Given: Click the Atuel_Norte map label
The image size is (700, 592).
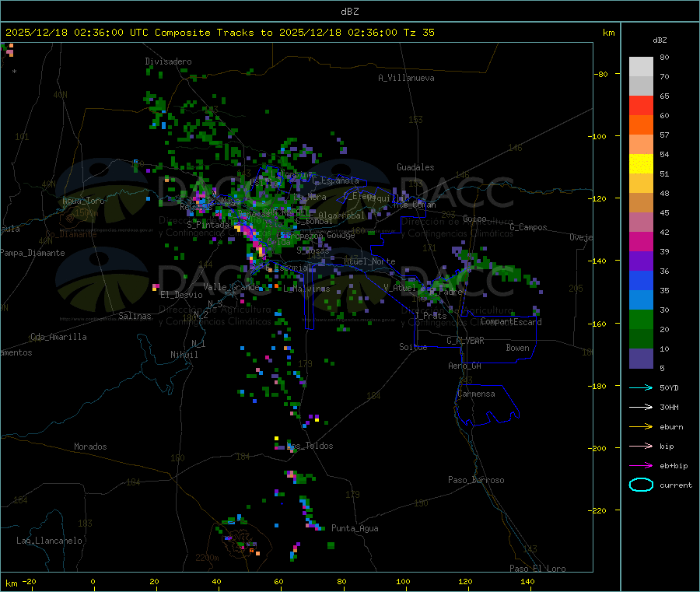Looking at the screenshot, I should tap(369, 261).
